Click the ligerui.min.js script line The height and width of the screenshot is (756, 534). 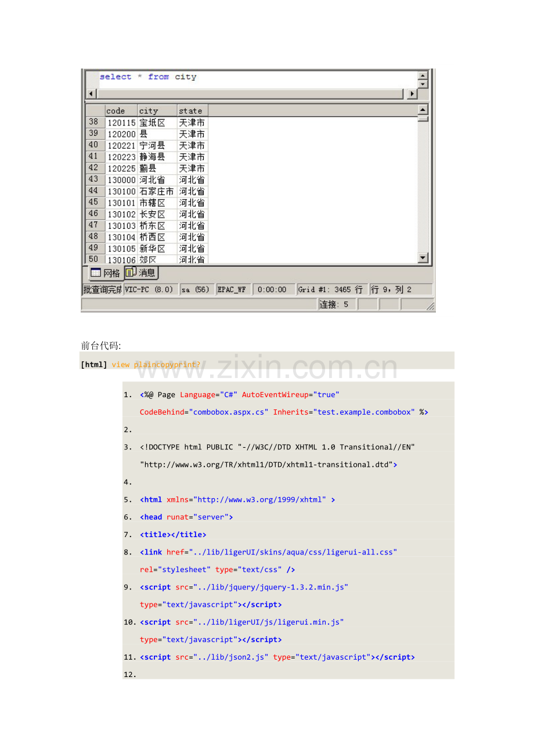pyautogui.click(x=242, y=622)
